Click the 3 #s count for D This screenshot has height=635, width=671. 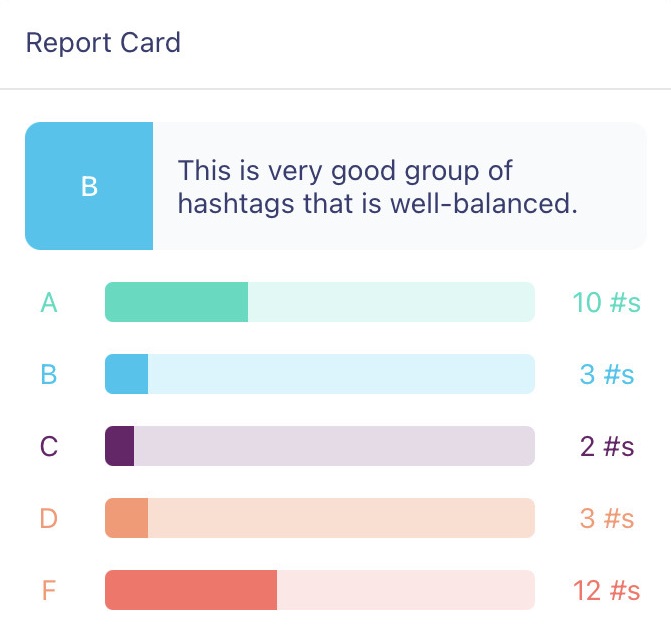607,518
